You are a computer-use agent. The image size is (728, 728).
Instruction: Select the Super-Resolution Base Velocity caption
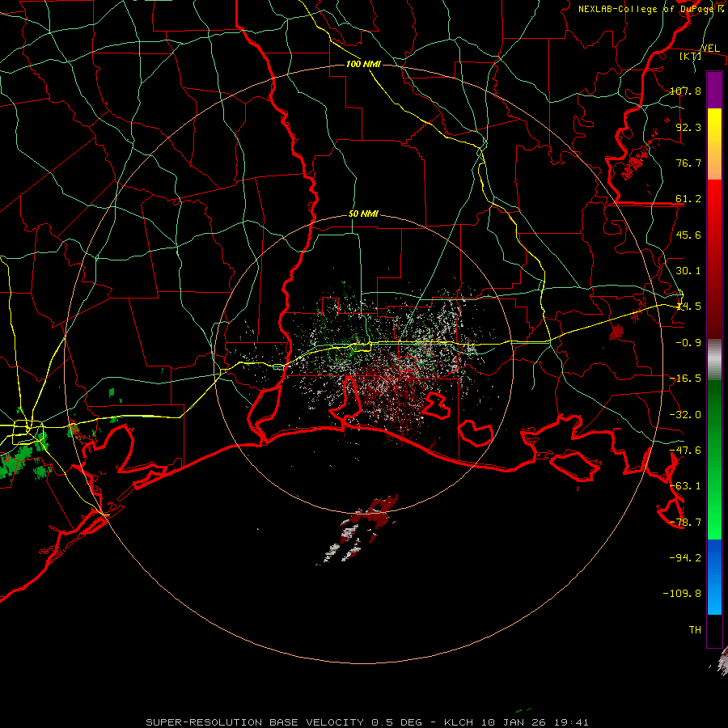point(367,722)
